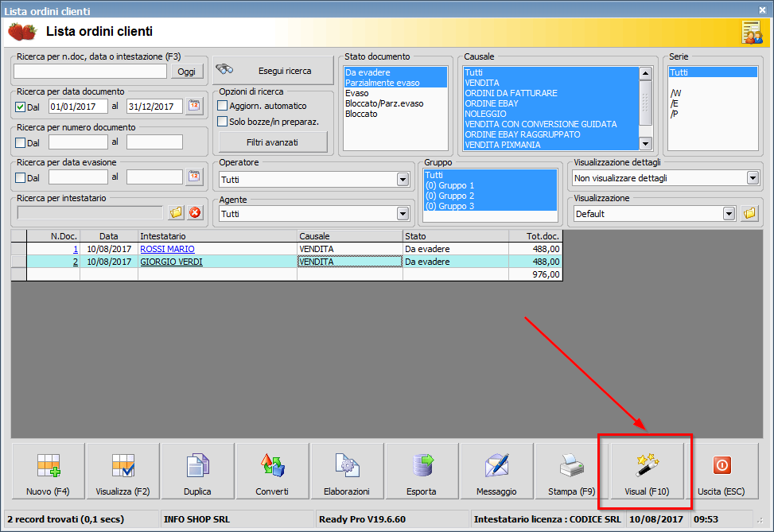Click the Esporta button
The height and width of the screenshot is (532, 774).
(422, 471)
